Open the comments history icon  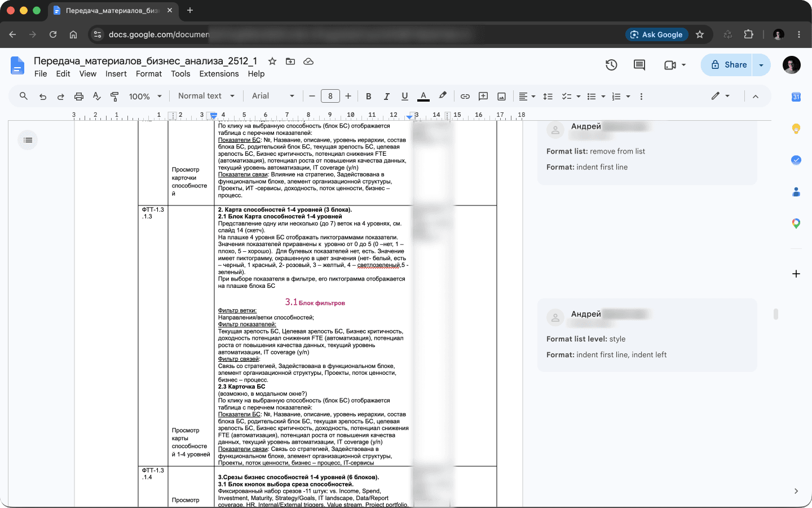click(x=639, y=65)
